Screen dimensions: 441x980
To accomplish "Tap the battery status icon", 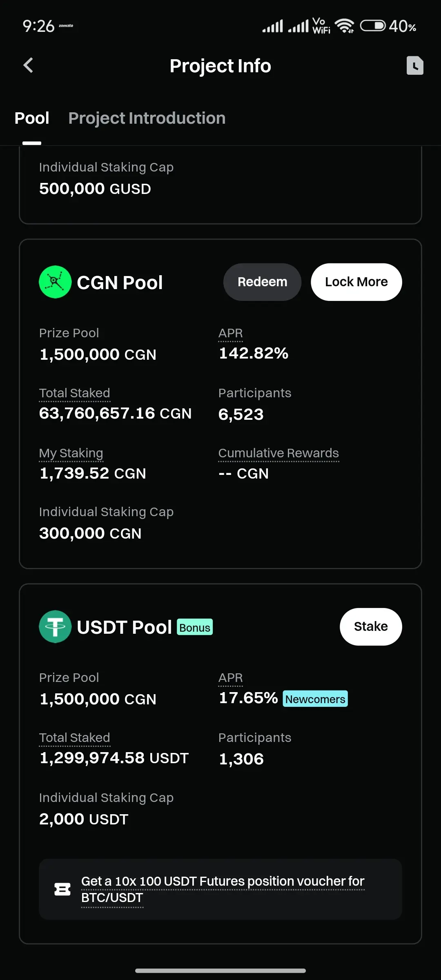I will [x=372, y=26].
